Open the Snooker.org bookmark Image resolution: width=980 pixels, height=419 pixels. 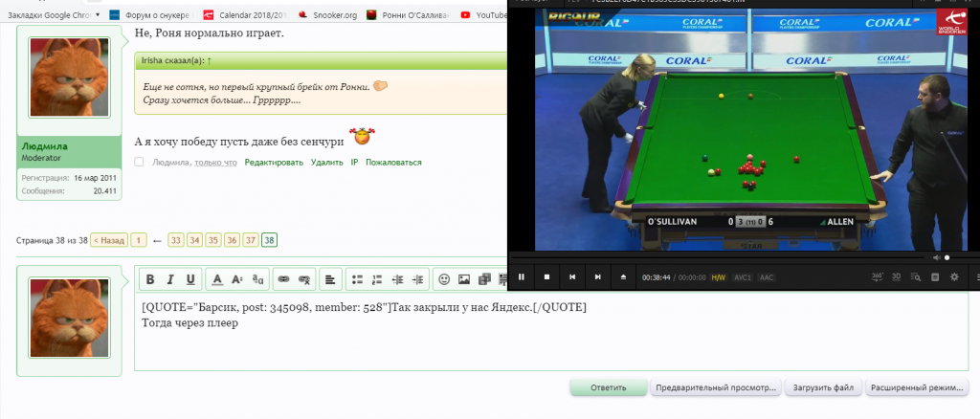[327, 15]
